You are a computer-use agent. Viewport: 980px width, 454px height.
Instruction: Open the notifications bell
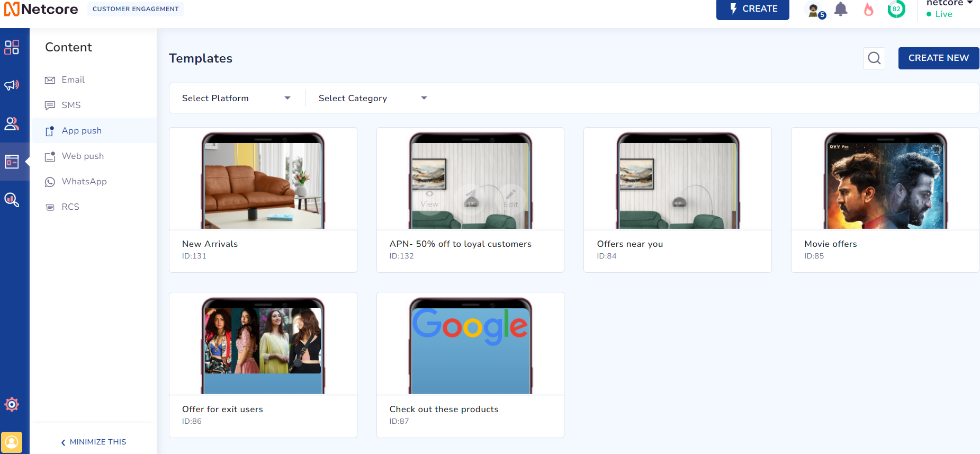(841, 9)
